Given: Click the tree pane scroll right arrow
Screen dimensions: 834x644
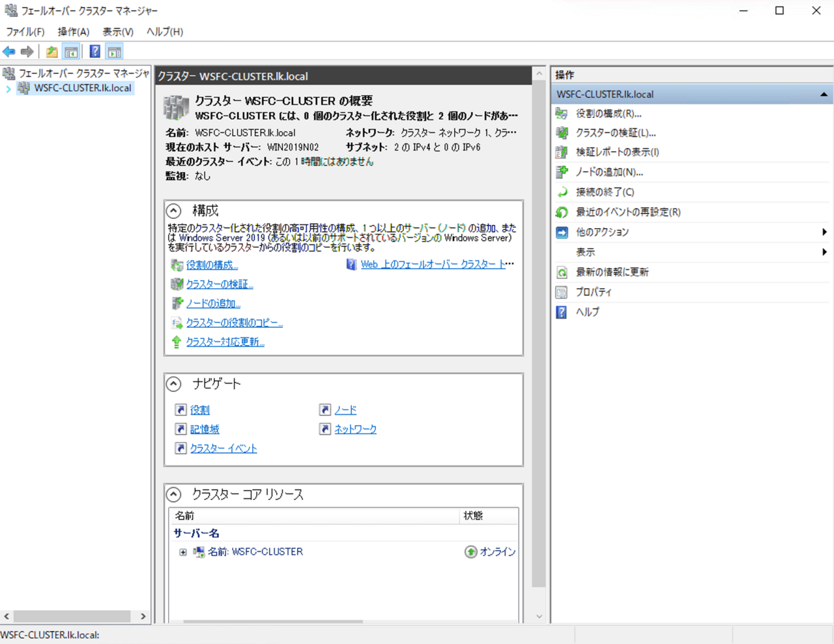Looking at the screenshot, I should point(143,616).
